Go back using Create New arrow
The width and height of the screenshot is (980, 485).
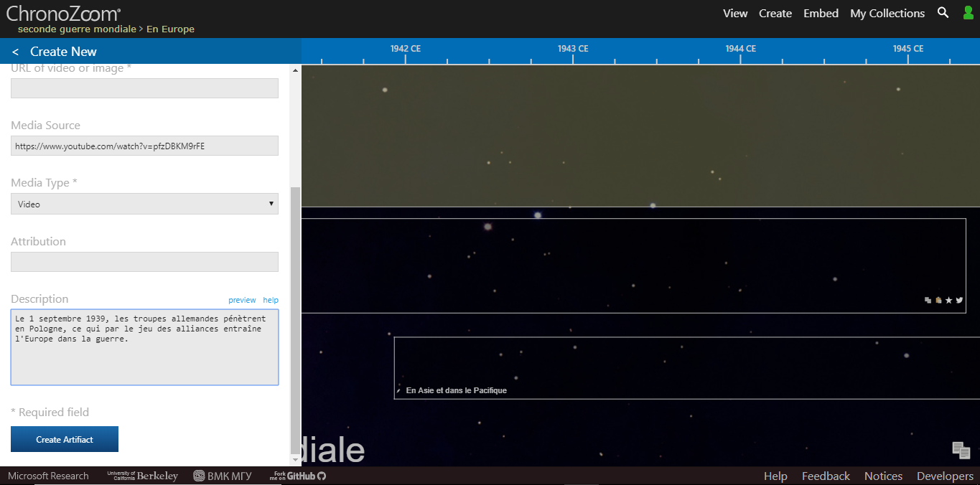tap(16, 52)
